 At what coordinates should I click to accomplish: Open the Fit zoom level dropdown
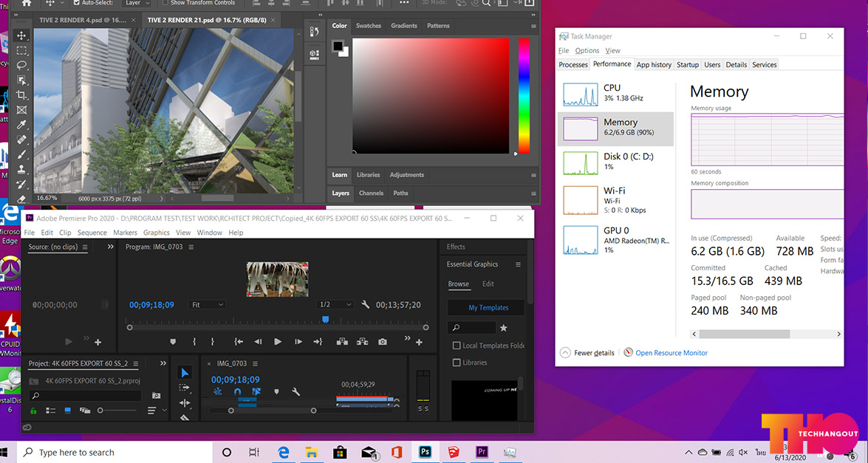coord(207,305)
